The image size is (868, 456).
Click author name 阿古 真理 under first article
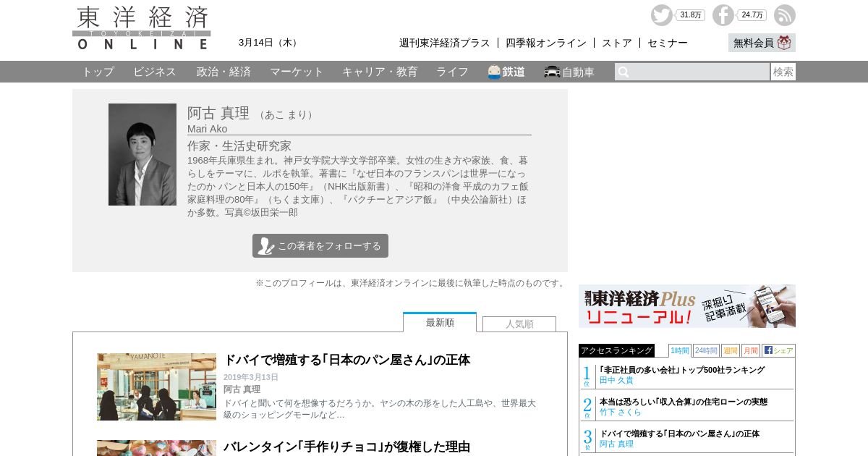click(x=242, y=389)
